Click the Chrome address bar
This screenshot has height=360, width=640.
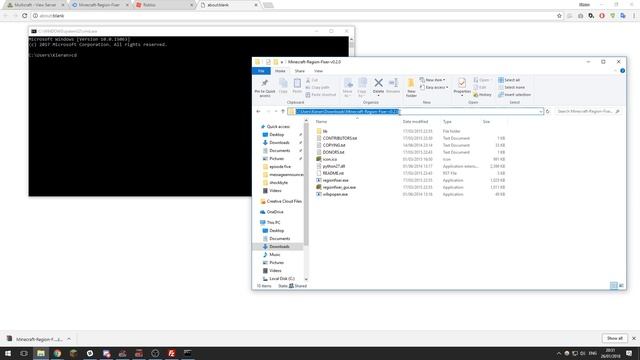coord(293,16)
